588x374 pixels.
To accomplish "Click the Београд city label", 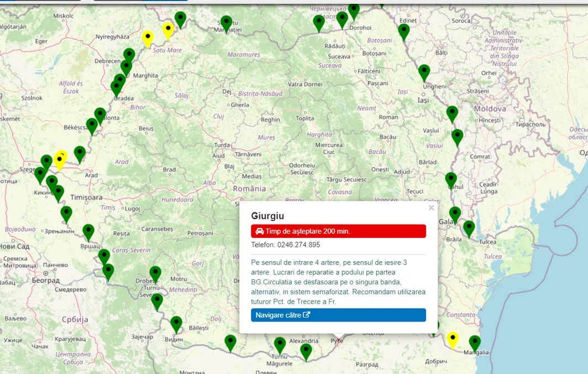I will tap(46, 280).
